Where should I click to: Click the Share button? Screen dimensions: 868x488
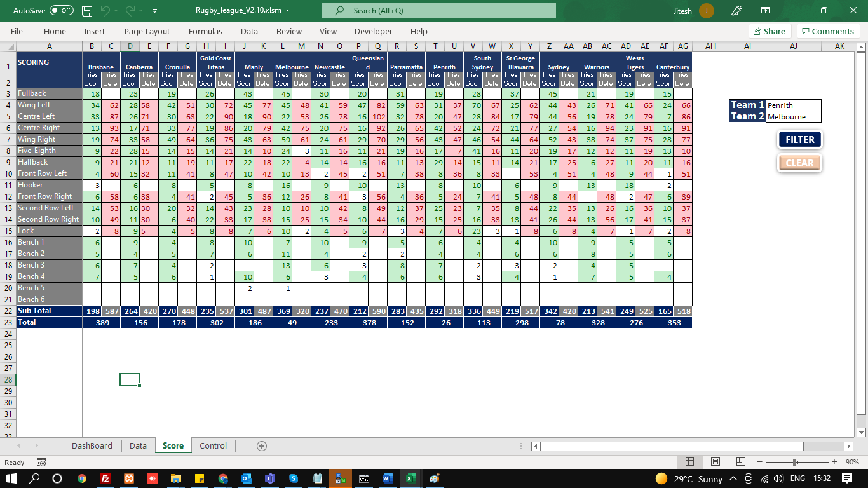coord(769,31)
